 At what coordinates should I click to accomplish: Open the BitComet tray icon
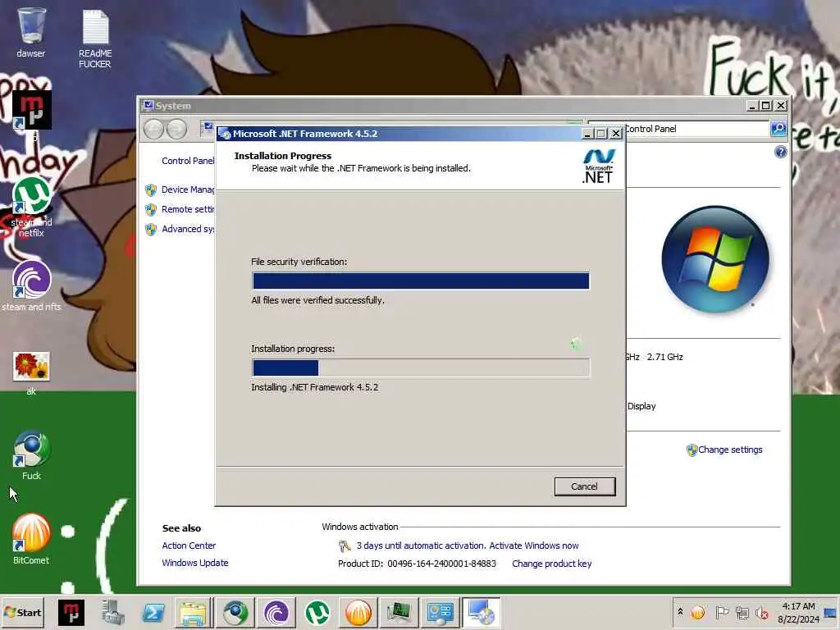(x=697, y=612)
